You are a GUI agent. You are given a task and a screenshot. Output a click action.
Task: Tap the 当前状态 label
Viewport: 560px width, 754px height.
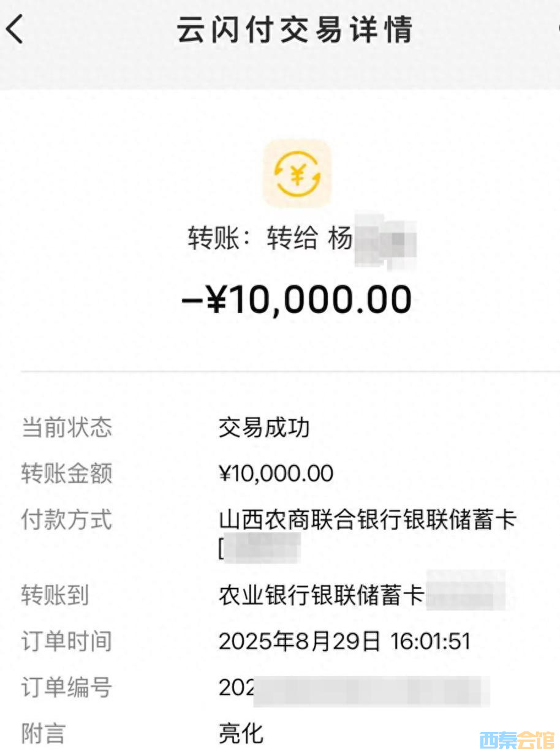[x=67, y=428]
